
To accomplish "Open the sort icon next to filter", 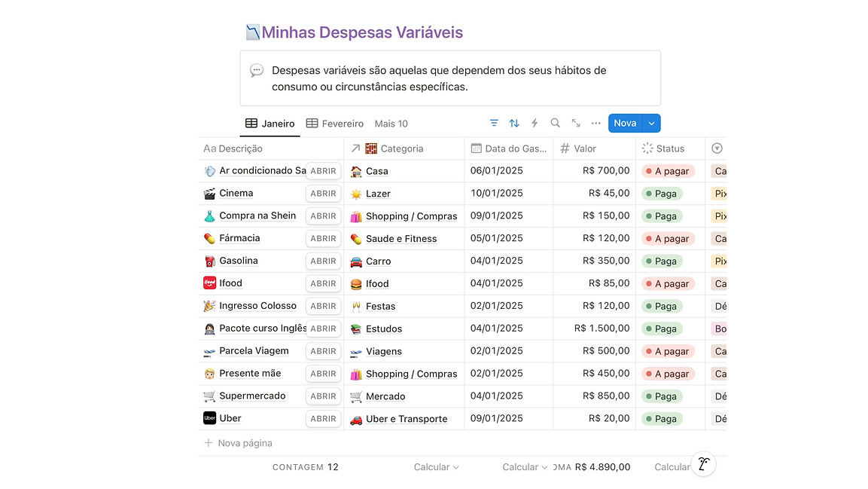I will (513, 123).
